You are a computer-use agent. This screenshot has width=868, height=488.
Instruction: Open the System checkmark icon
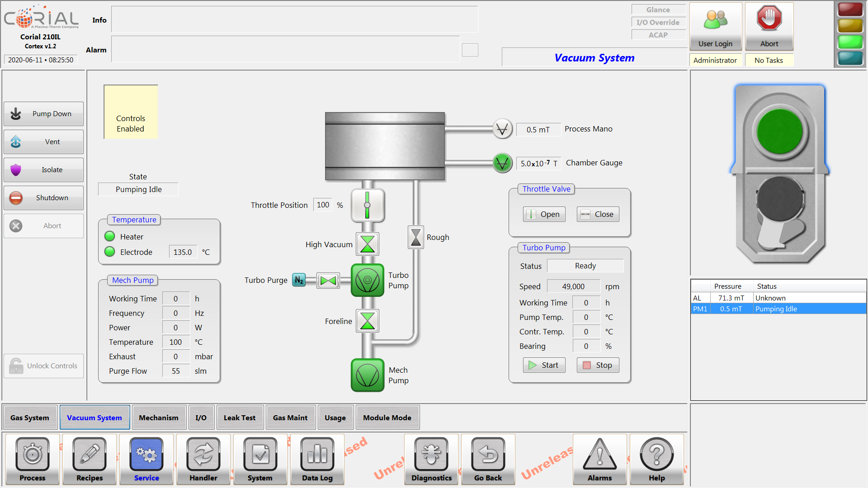click(260, 459)
